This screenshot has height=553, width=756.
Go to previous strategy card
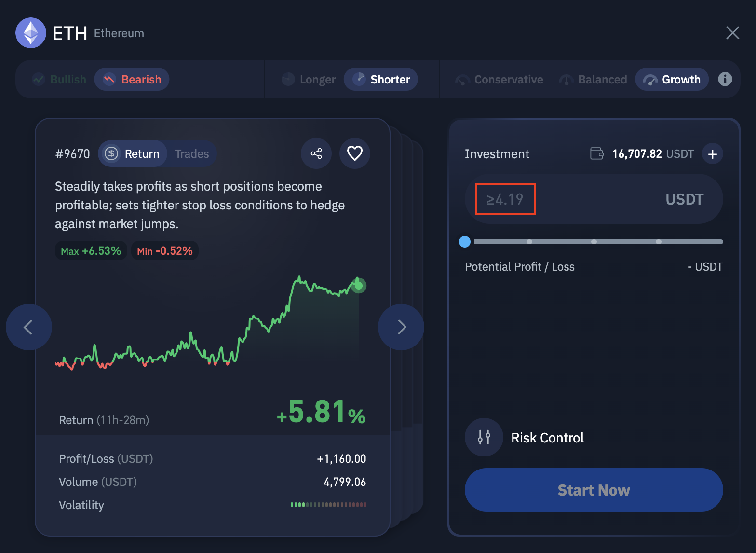29,327
